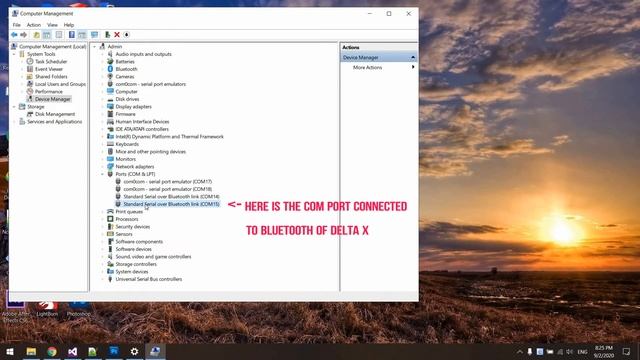
Task: Click the blue Help toolbar icon
Action: point(72,35)
